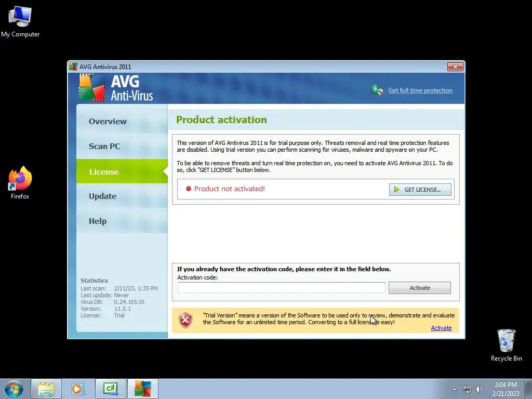Viewport: 532px width, 399px height.
Task: Click the Show desktop strip after the clock
Action: tap(528, 389)
